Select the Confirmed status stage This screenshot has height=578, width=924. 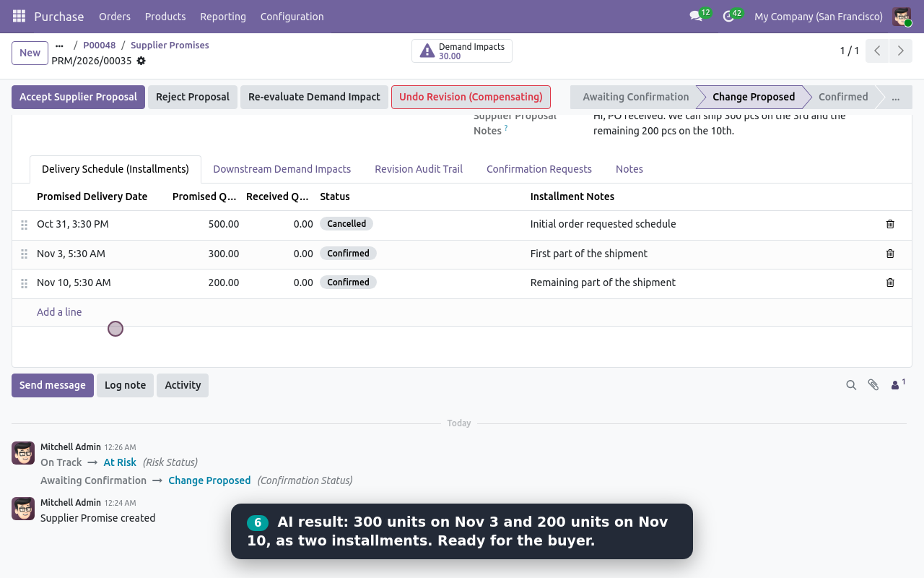click(843, 97)
